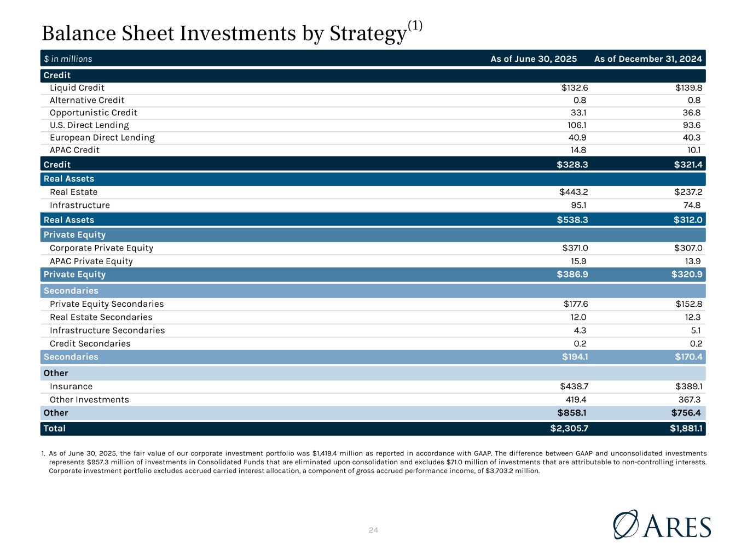Select the 'As of December 31, 2024' column header
Viewport: 747px width, 560px height.
point(648,59)
